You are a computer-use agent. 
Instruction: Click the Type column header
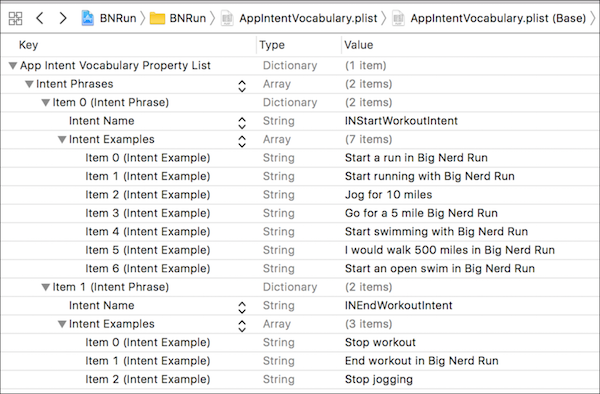coord(272,45)
